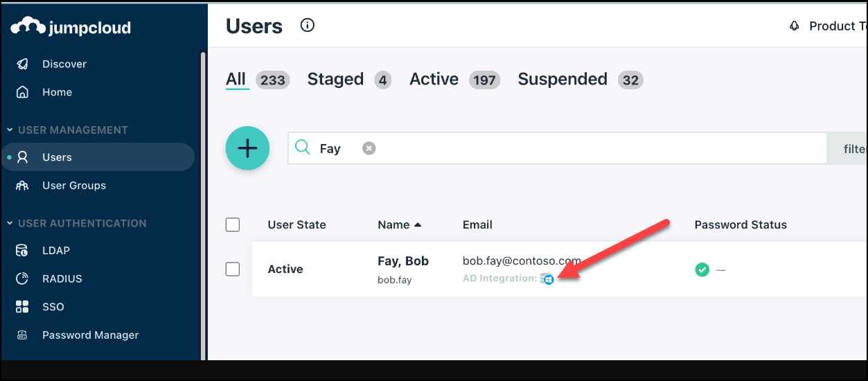
Task: Click the Users info icon
Action: [x=308, y=26]
